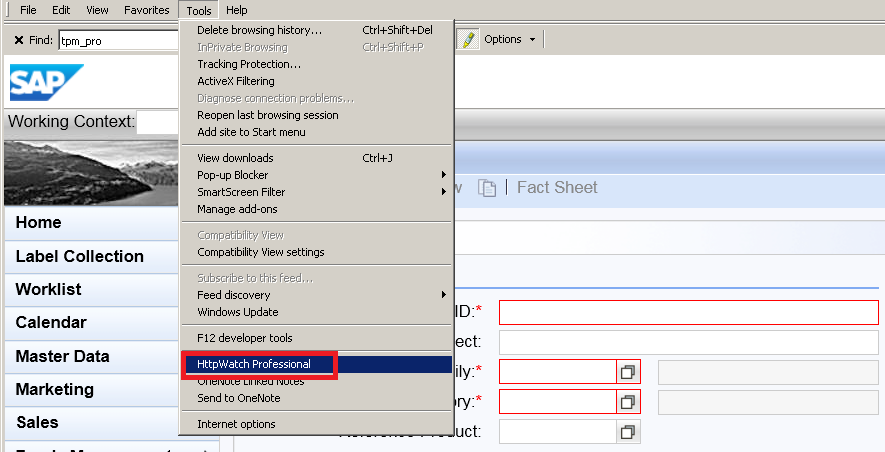Select Send to OneNote entry
885x452 pixels.
[316, 398]
